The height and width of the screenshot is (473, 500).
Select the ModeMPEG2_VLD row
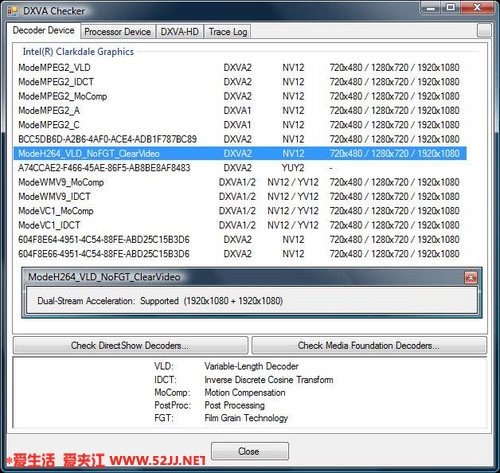(x=240, y=68)
